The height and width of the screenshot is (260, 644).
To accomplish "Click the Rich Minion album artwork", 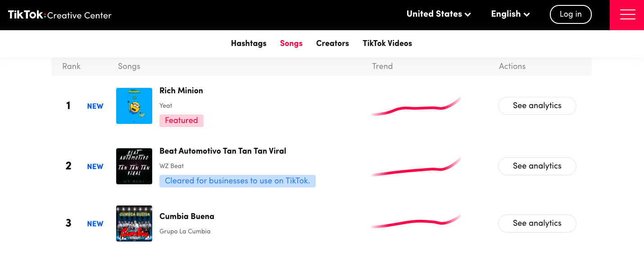I will click(134, 105).
